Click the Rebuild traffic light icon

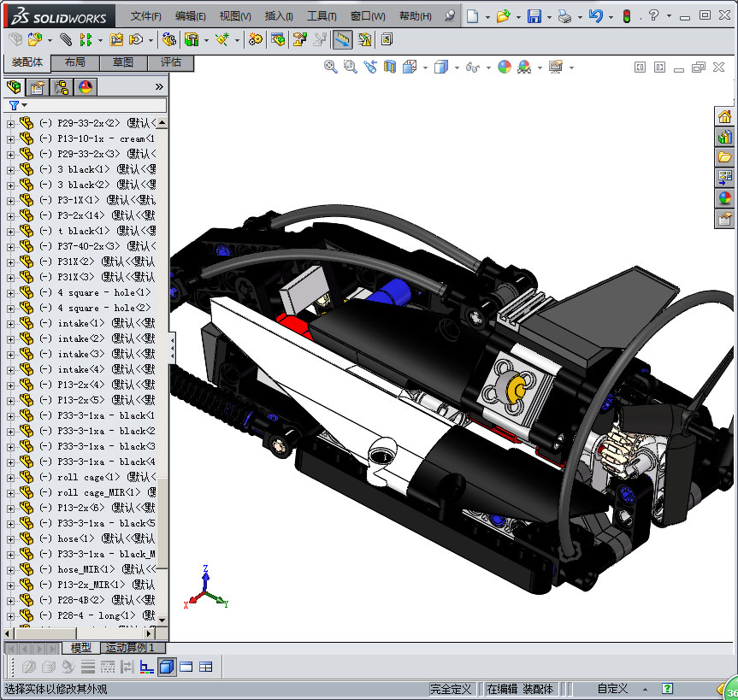coord(627,16)
